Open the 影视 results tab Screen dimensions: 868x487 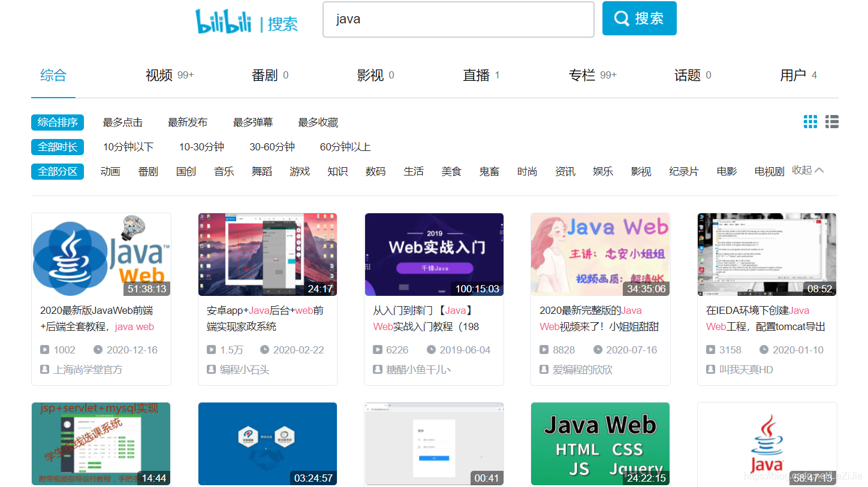376,75
